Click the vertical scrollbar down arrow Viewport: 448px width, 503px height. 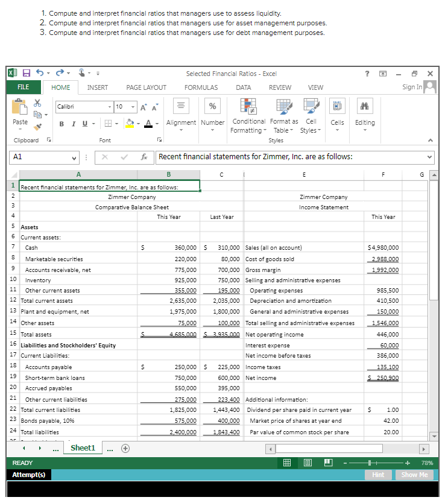(x=434, y=436)
